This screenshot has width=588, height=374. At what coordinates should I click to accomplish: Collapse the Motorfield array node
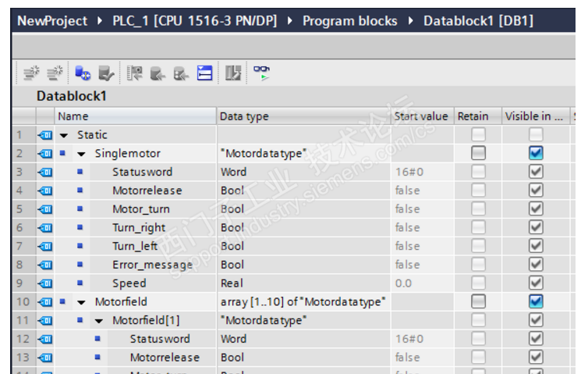(x=81, y=303)
